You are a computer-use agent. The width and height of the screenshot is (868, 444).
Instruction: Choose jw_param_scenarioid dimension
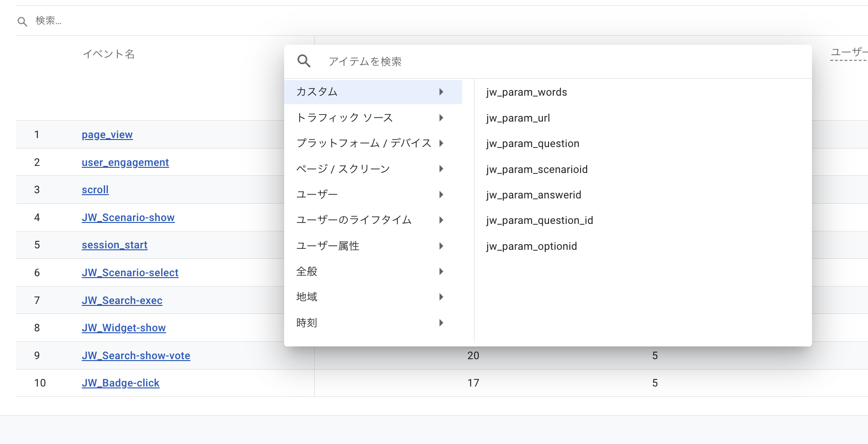537,170
